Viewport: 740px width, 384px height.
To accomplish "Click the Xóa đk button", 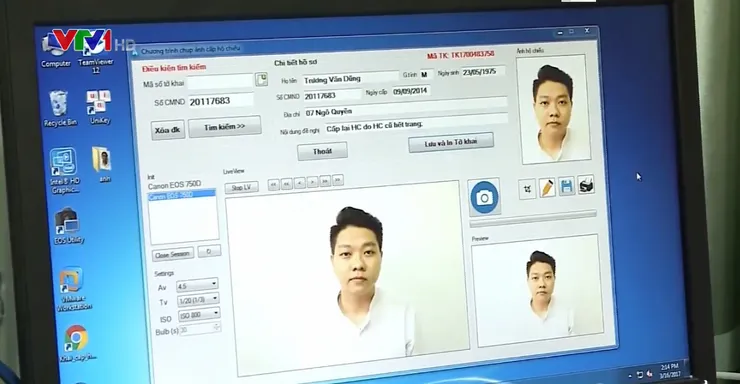I will pyautogui.click(x=168, y=130).
